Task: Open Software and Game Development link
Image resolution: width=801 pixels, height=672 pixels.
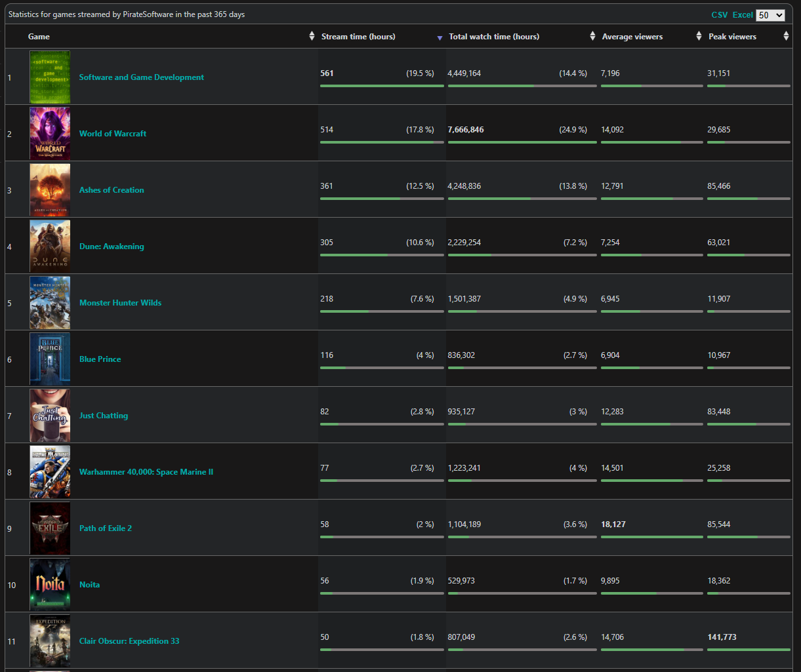Action: pos(142,77)
